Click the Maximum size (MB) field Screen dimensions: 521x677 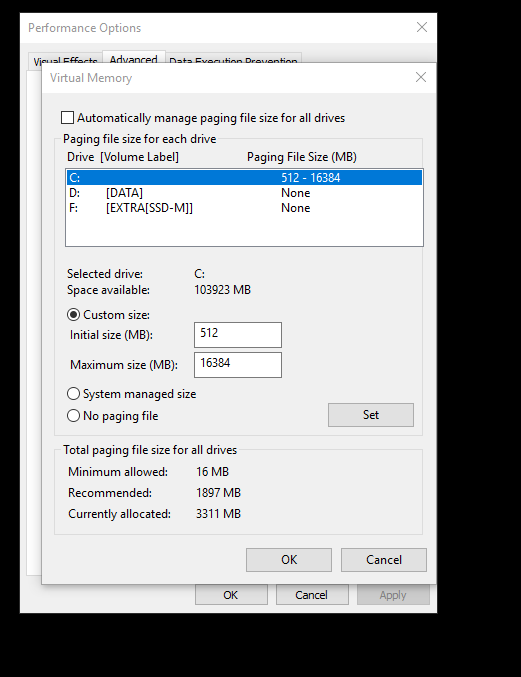(238, 365)
